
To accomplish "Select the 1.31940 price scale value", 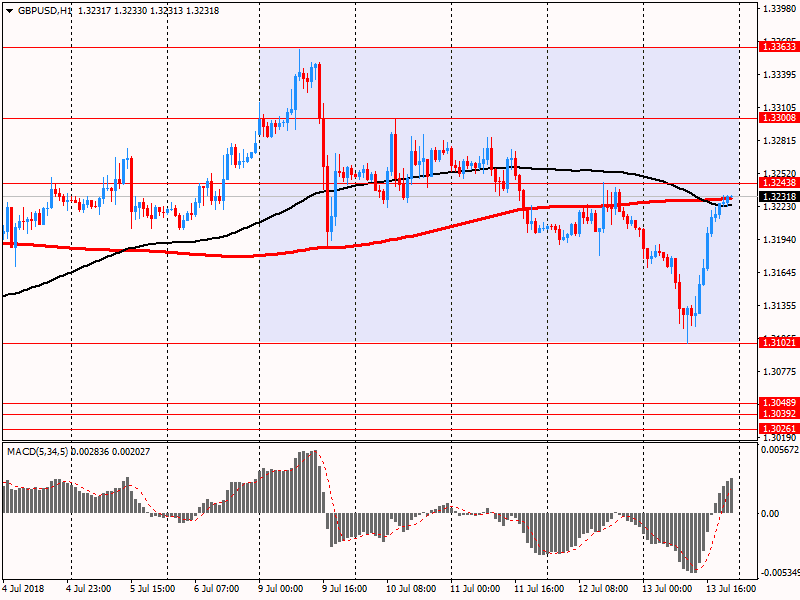I will pos(779,240).
